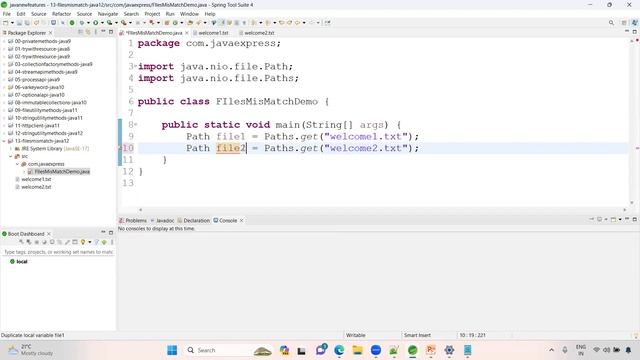
Task: Click the Save All toolbar icon
Action: [27, 23]
